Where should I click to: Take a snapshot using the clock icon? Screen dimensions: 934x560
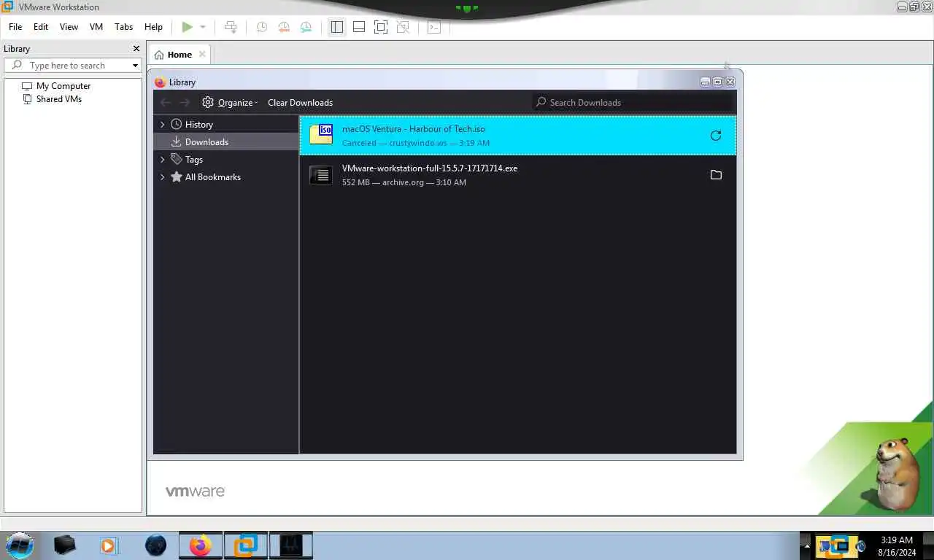(x=261, y=27)
